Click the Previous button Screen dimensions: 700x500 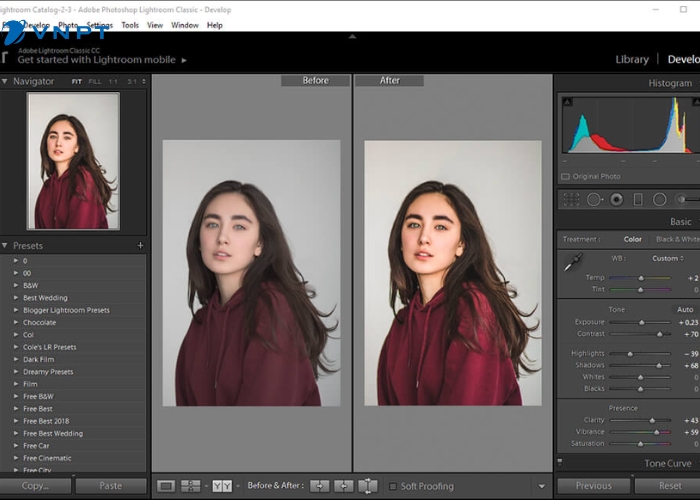594,486
